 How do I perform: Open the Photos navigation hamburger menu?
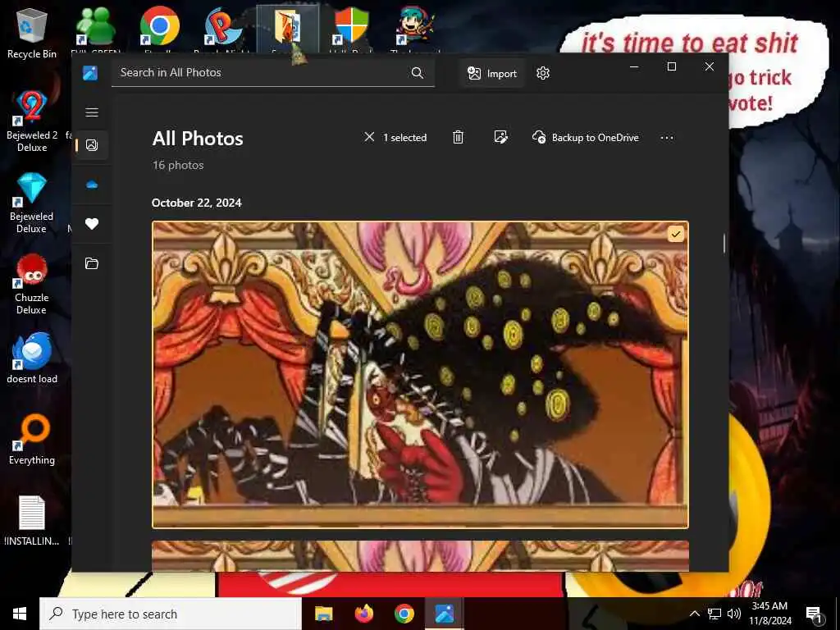(92, 112)
